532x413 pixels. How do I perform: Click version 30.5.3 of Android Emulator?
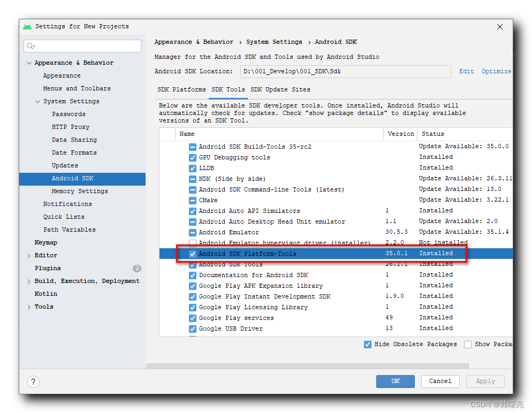pyautogui.click(x=397, y=232)
